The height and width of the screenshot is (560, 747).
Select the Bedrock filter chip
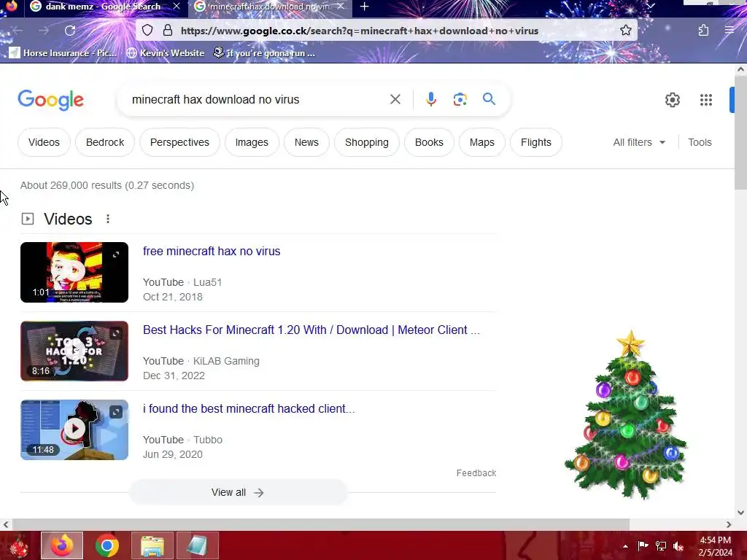pyautogui.click(x=105, y=142)
